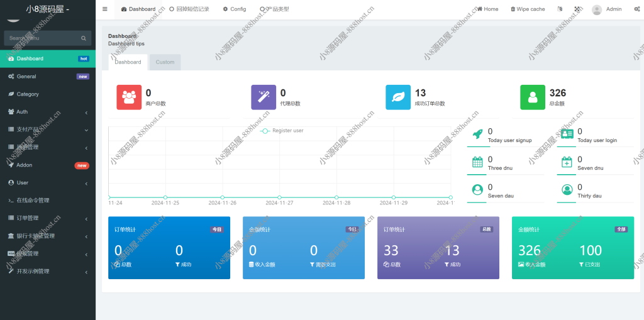
Task: Collapse the 支付产品 sidebar menu chevron
Action: tap(86, 130)
